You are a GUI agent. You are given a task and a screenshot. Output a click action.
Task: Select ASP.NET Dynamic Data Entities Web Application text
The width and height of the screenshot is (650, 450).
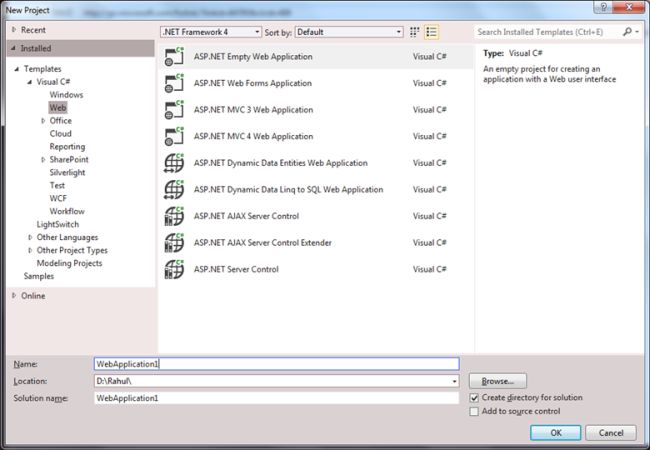281,163
